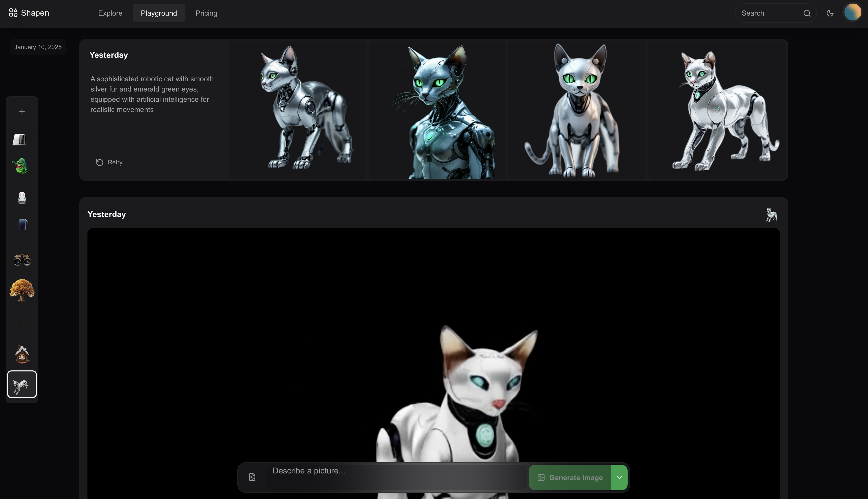Select the gingerbread house thumbnail in sidebar
The width and height of the screenshot is (868, 499).
22,354
